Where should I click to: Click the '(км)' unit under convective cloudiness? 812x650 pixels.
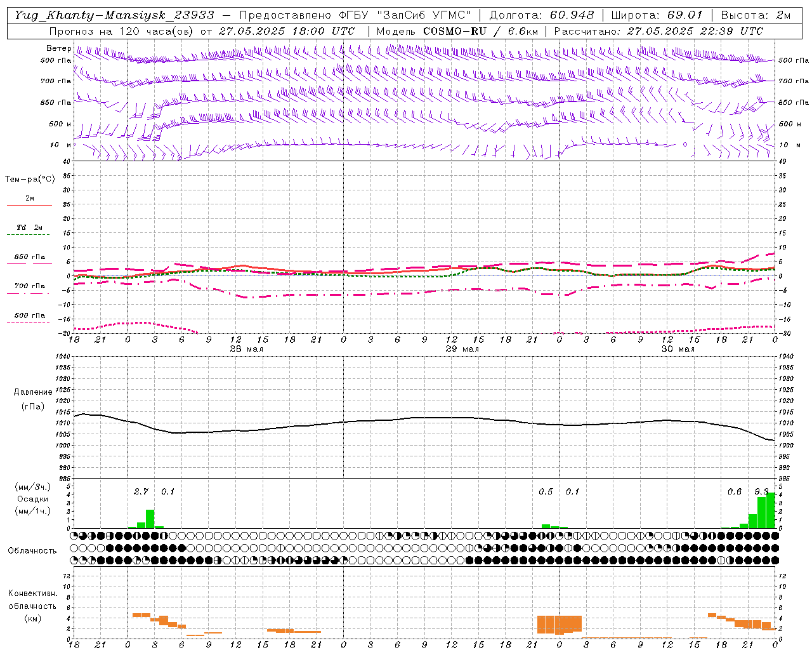(x=33, y=618)
